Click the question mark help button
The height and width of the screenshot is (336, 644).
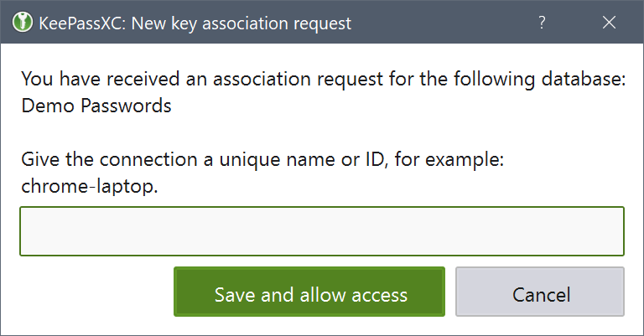tap(543, 23)
